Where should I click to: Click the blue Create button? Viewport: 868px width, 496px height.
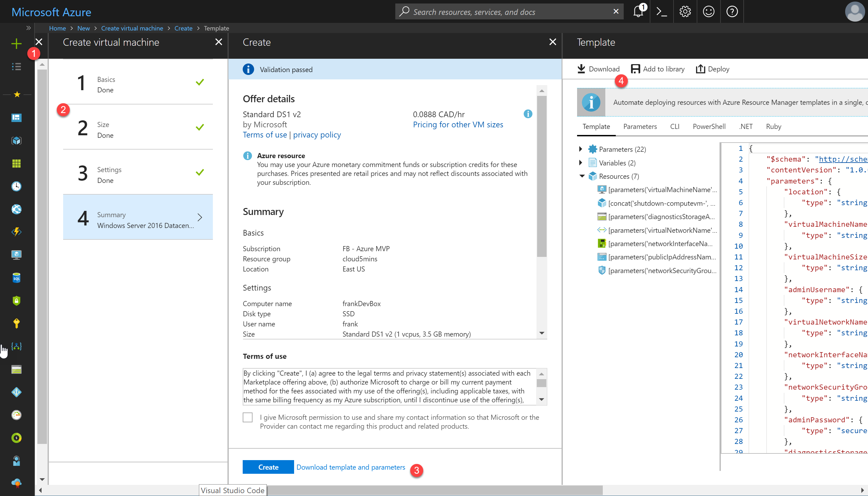[268, 467]
